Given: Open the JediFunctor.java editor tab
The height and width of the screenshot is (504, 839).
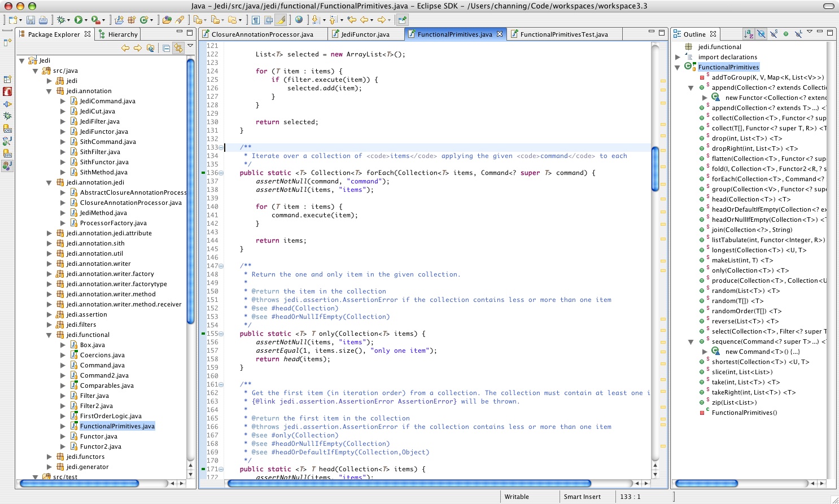Looking at the screenshot, I should point(365,34).
